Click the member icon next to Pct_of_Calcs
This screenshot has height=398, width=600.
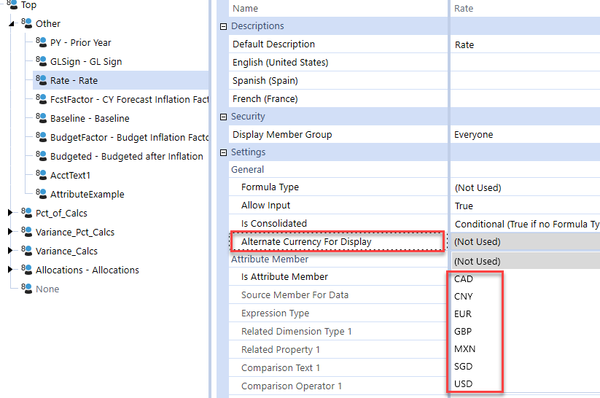coord(26,212)
